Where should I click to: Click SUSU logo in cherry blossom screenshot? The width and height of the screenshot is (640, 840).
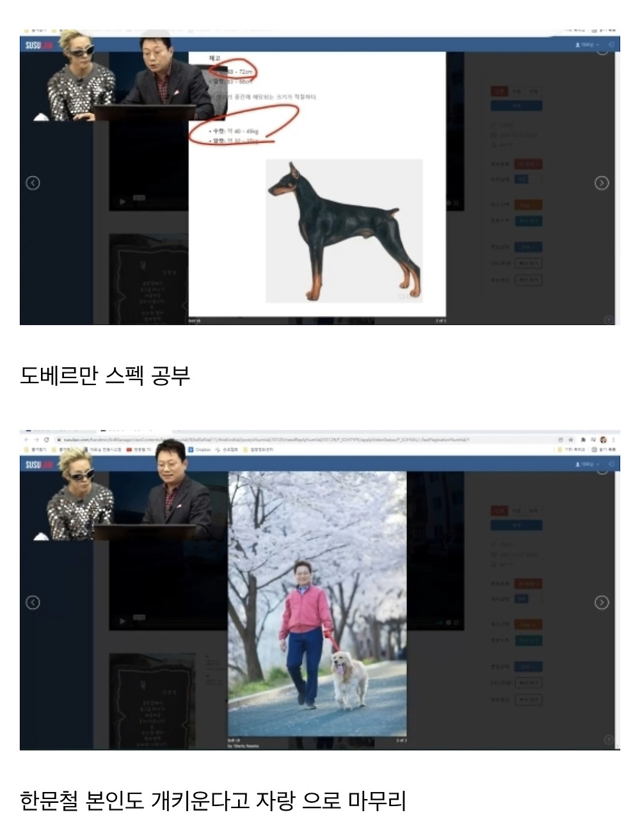pos(39,464)
